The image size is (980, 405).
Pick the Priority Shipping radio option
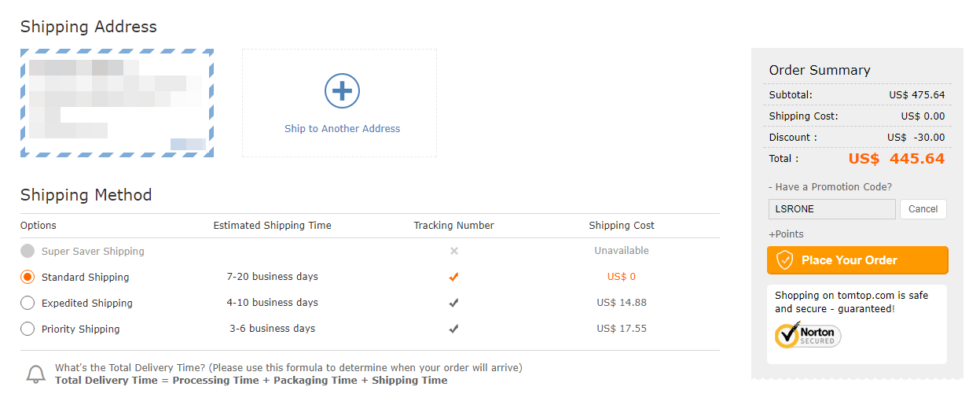coord(28,329)
